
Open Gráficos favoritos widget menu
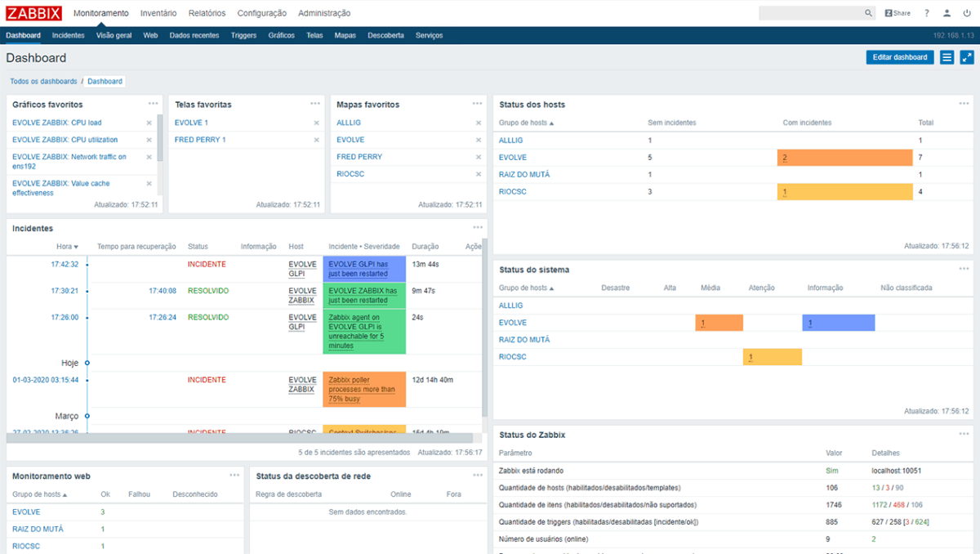153,104
